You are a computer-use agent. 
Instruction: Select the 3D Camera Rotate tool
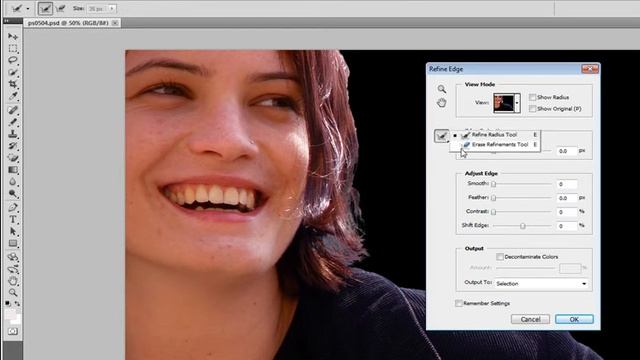click(13, 269)
